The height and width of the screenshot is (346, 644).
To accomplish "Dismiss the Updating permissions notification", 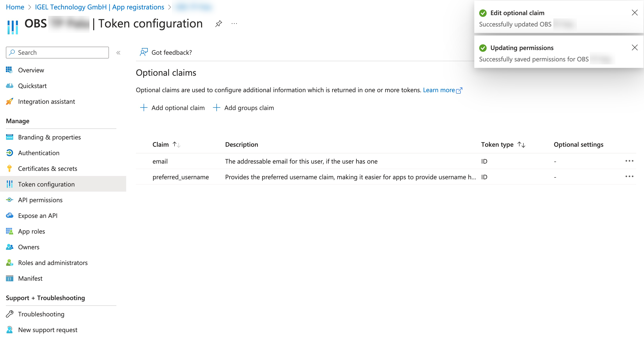I will [635, 47].
